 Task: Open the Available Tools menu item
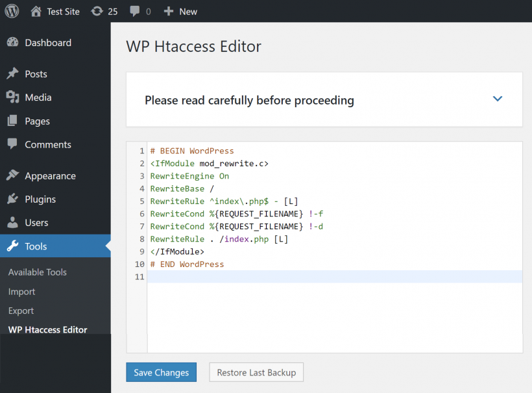point(36,272)
